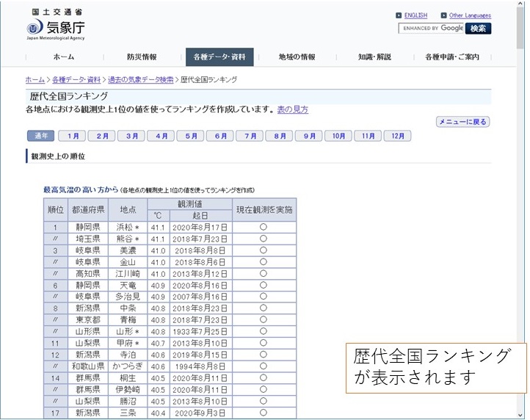Open the 知識・解説 navigation menu
530x420 pixels.
click(374, 57)
